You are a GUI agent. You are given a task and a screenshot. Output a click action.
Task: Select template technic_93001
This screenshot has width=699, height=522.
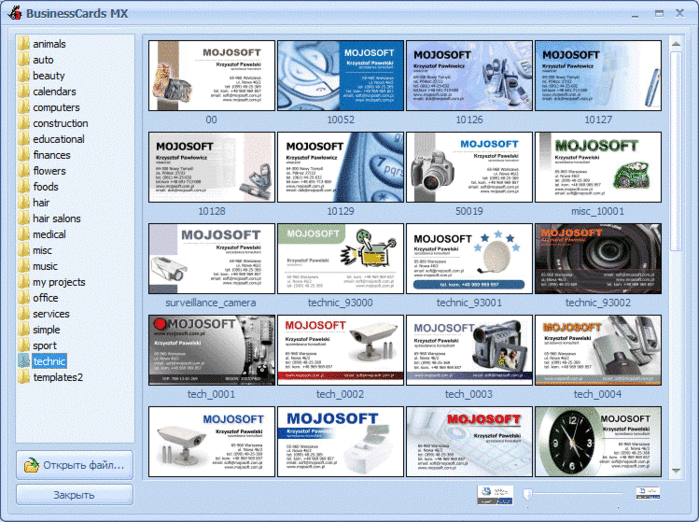tap(469, 259)
